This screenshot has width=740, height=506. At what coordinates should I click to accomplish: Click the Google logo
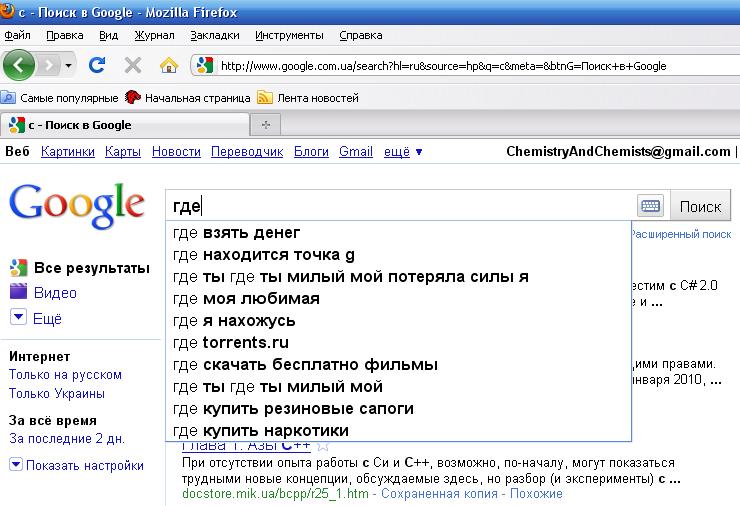tap(77, 204)
